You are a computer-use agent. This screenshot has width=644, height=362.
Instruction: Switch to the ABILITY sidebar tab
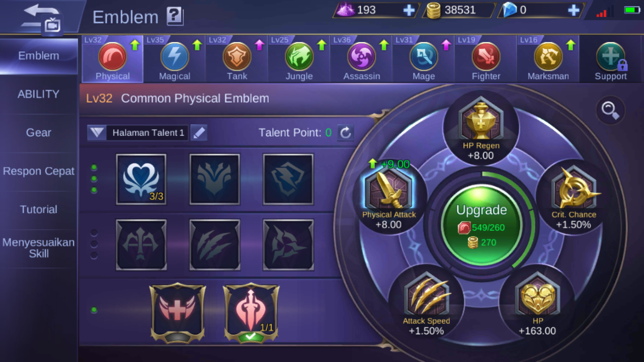[x=39, y=94]
